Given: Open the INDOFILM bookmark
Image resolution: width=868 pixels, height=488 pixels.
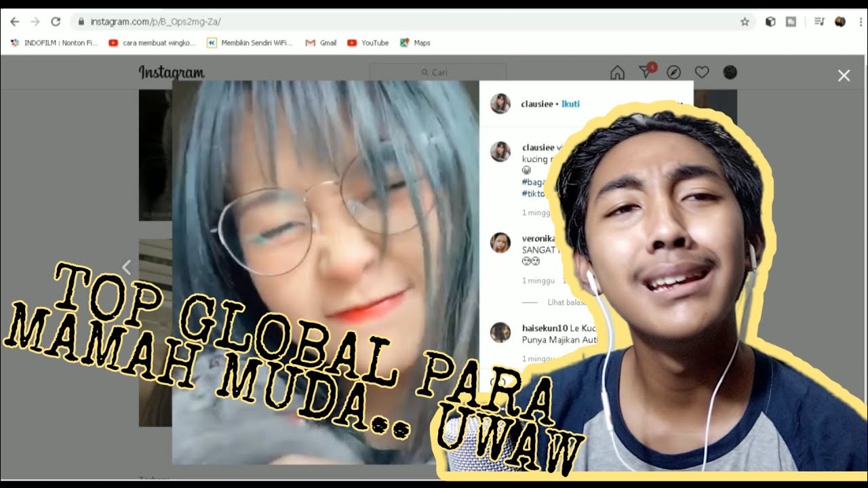Looking at the screenshot, I should [55, 43].
